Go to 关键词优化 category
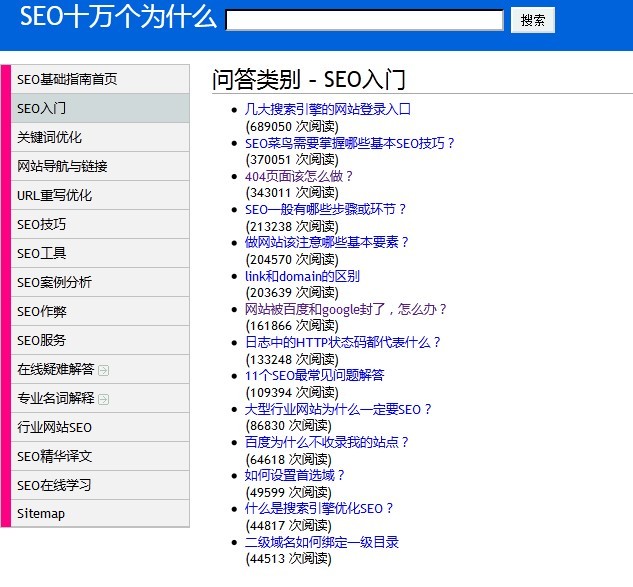 [100, 137]
